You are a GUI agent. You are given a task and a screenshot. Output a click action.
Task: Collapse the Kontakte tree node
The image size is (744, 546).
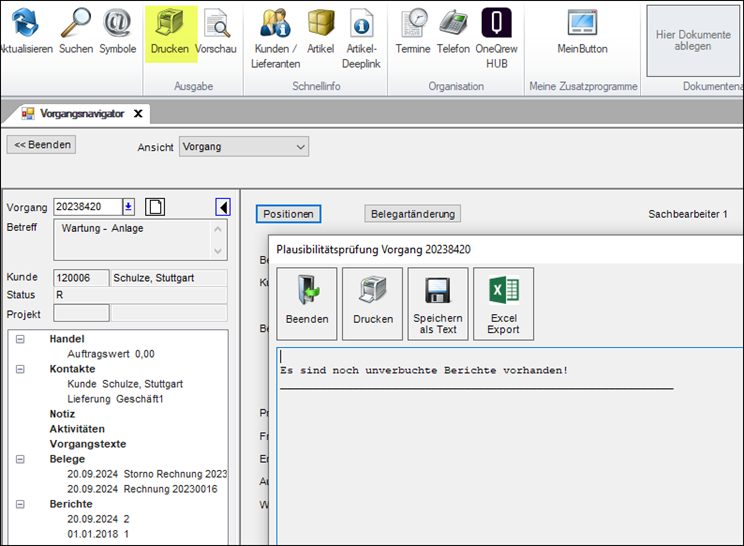(20, 369)
